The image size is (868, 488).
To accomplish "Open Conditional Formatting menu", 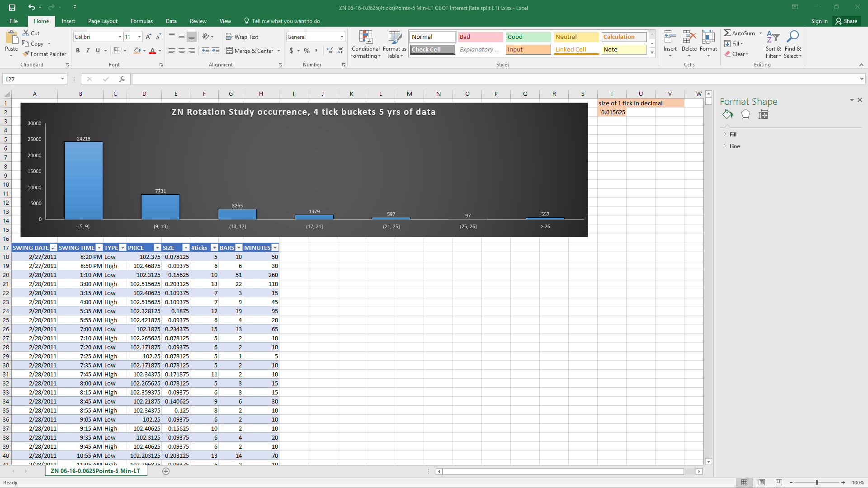I will 366,44.
